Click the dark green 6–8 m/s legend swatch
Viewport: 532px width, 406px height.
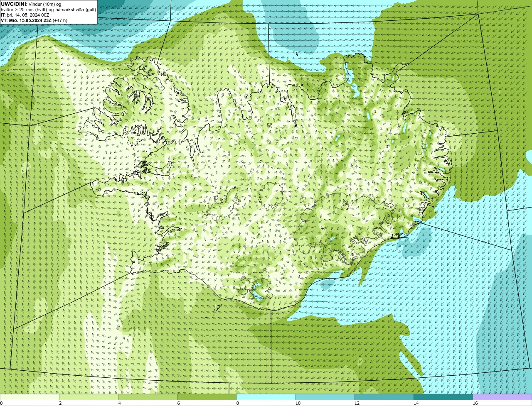pyautogui.click(x=207, y=397)
